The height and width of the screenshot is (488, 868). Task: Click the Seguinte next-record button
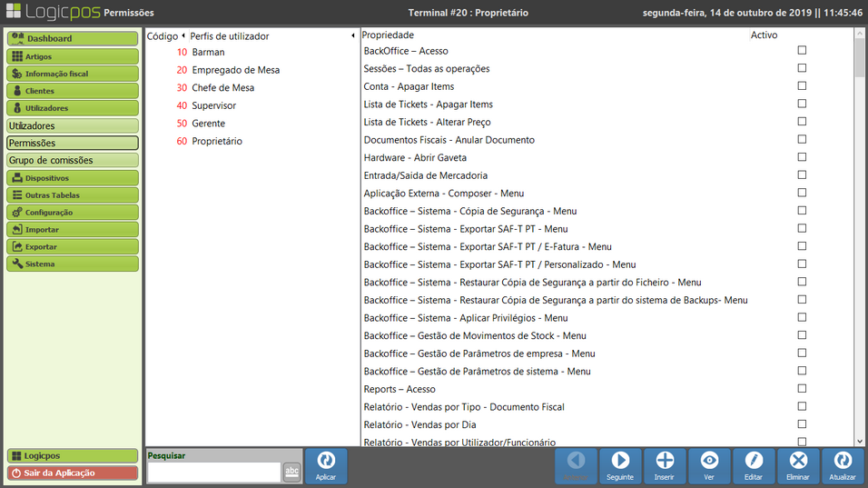pos(620,465)
